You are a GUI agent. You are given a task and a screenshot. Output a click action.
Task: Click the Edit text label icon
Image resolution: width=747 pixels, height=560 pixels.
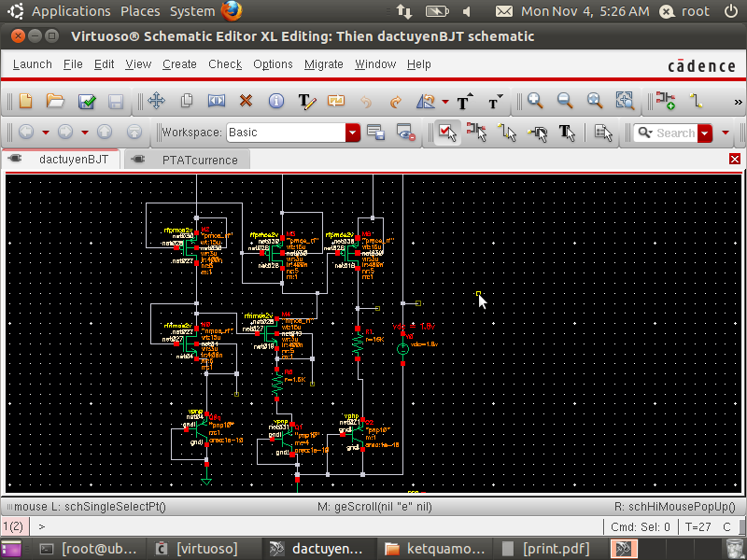tap(307, 101)
